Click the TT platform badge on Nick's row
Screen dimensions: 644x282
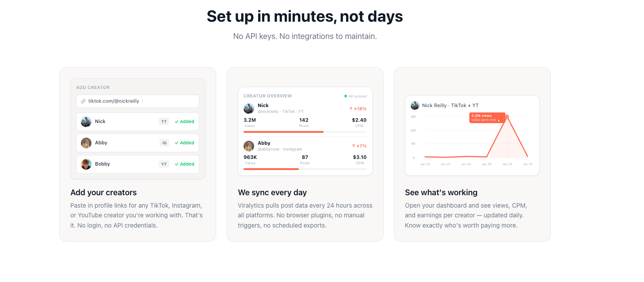pos(164,122)
